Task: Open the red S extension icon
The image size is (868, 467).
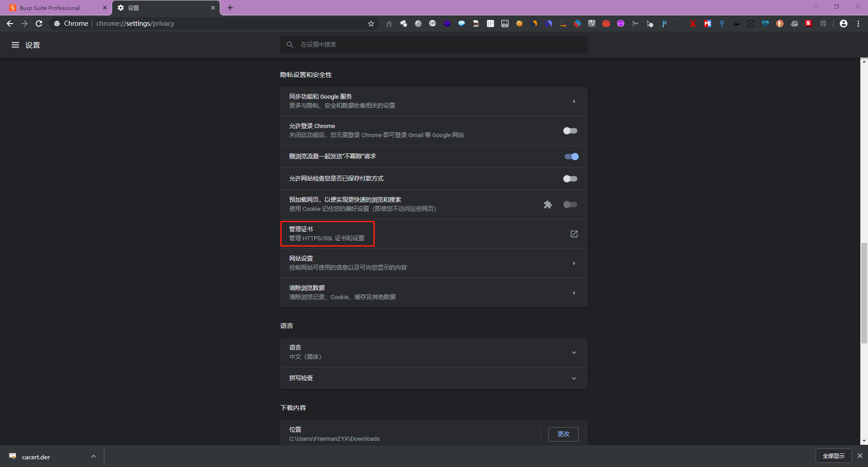Action: coord(809,24)
